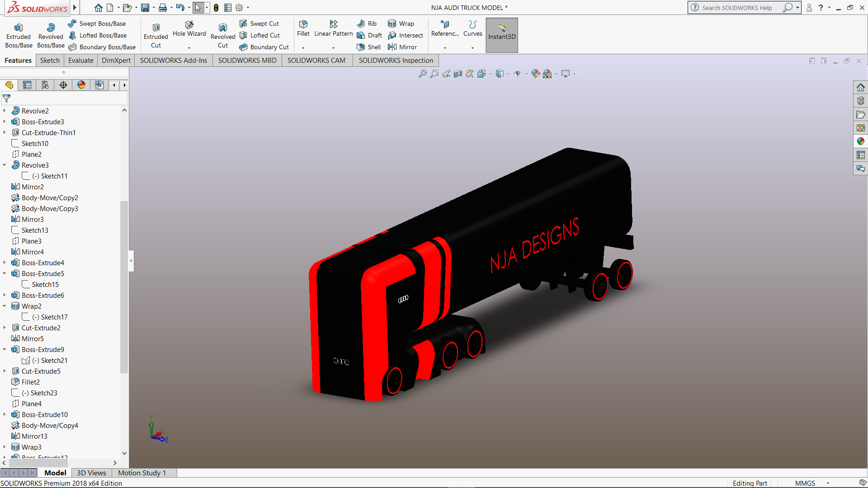Open the Appearances task pane icon

tap(860, 141)
